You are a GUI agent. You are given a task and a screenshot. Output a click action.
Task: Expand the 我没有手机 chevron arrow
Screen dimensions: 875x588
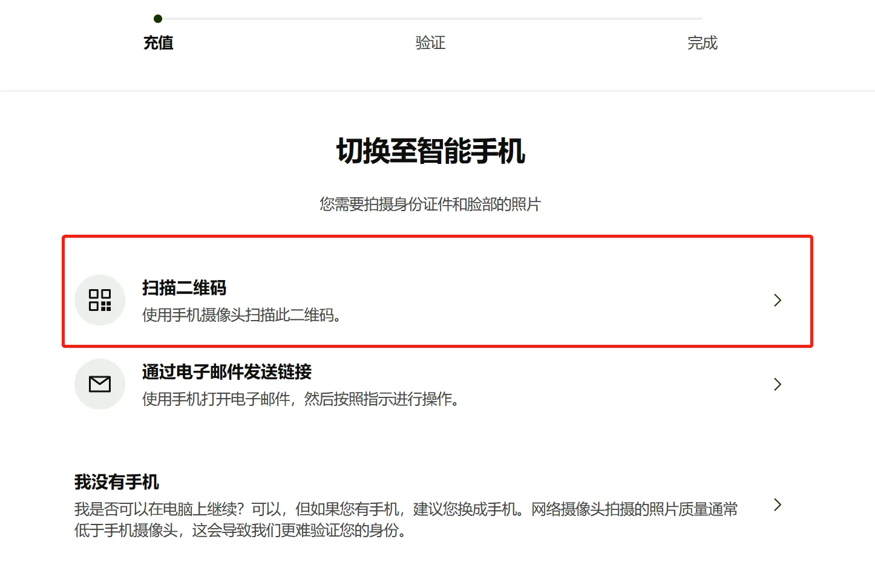778,505
